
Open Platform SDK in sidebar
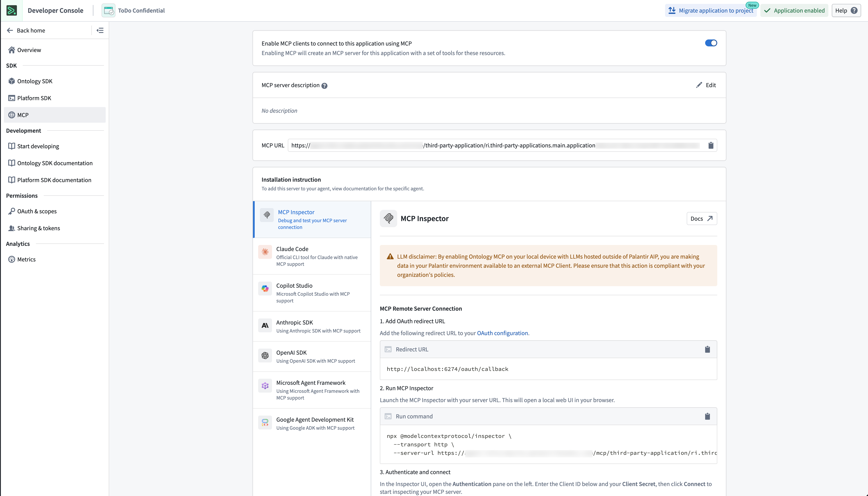coord(55,98)
